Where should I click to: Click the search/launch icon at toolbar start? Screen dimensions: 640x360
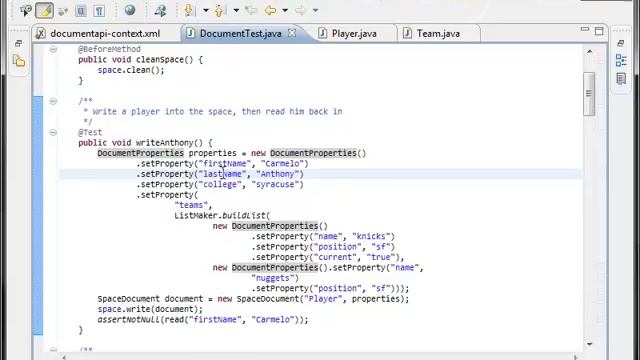point(25,11)
